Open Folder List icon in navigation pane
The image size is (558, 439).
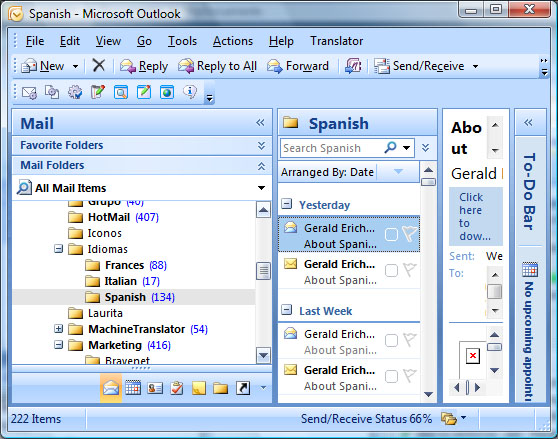pos(221,388)
